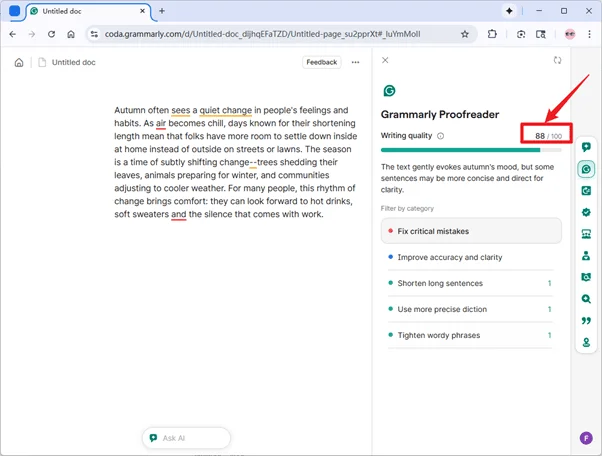Open the expert reviewer person icon
The width and height of the screenshot is (602, 456).
point(586,255)
